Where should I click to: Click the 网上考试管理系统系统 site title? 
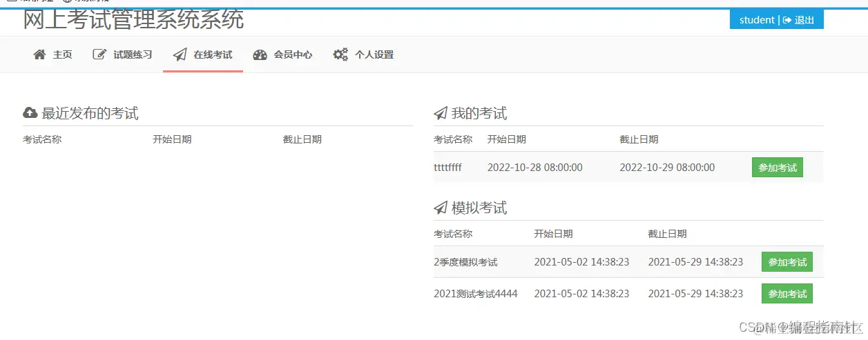tap(133, 20)
